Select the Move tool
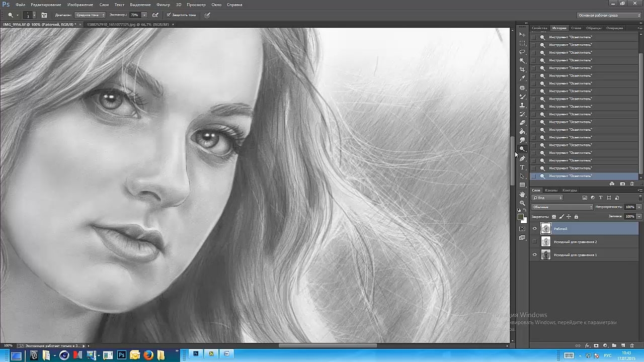644x362 pixels. tap(522, 34)
